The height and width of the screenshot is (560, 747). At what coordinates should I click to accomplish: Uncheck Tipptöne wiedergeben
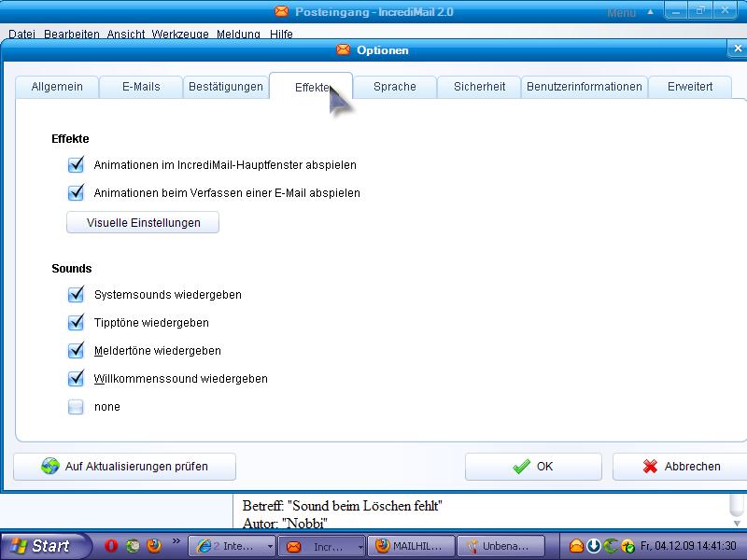tap(76, 323)
